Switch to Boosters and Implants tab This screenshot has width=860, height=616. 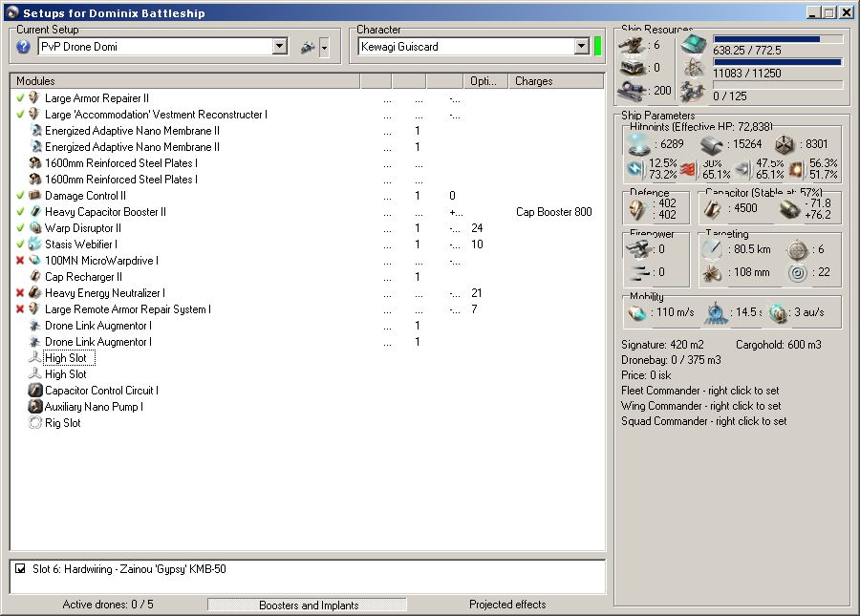coord(308,605)
